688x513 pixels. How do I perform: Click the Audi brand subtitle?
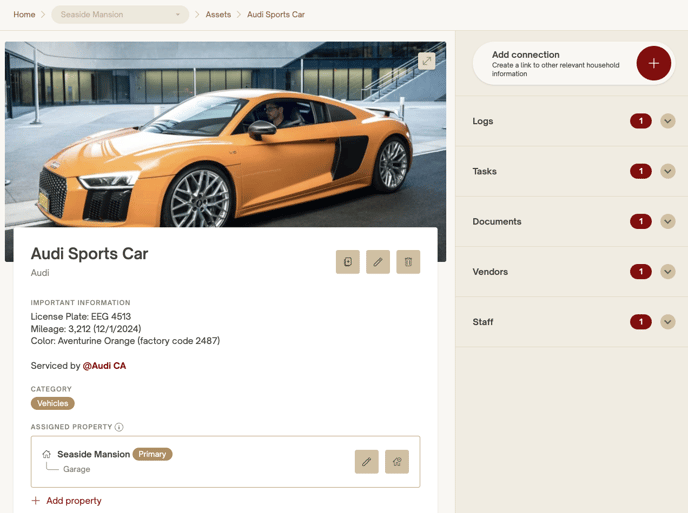click(40, 273)
